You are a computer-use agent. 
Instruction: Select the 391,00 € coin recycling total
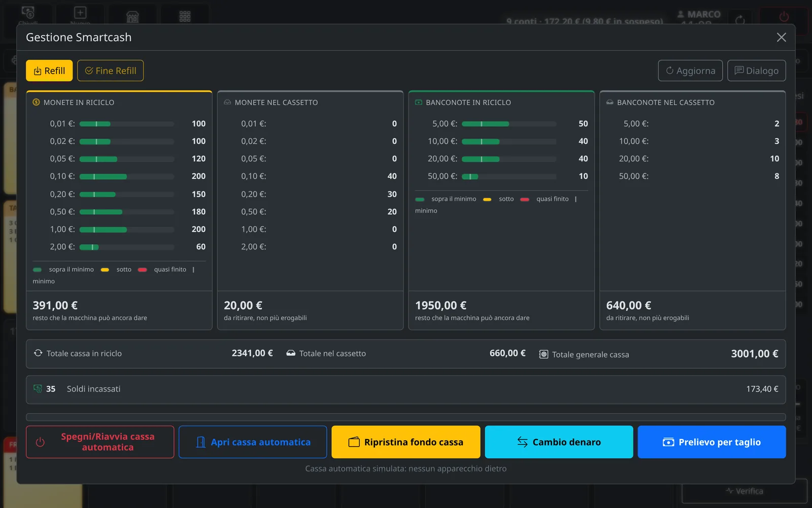55,305
